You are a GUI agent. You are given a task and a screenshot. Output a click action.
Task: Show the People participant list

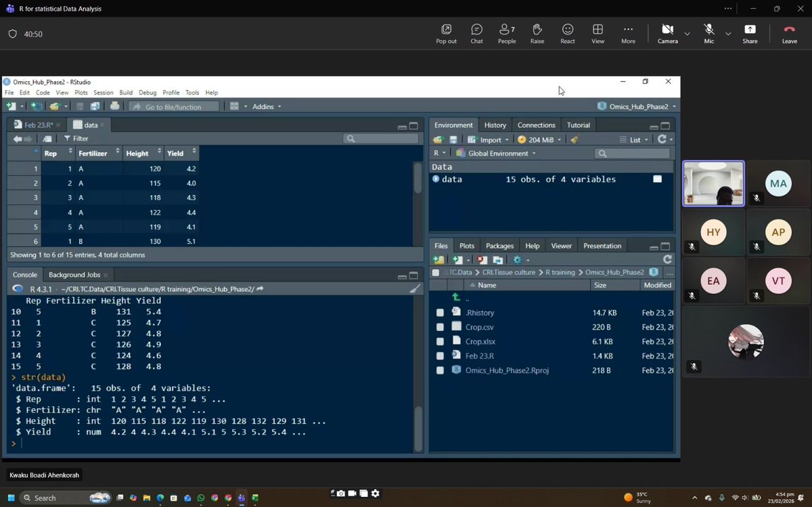(507, 34)
